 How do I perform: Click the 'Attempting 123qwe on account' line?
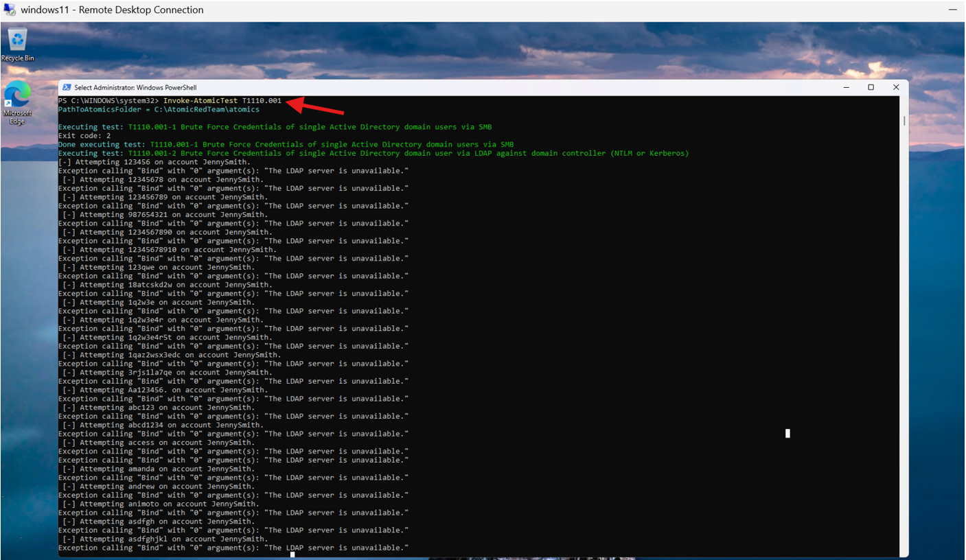159,267
